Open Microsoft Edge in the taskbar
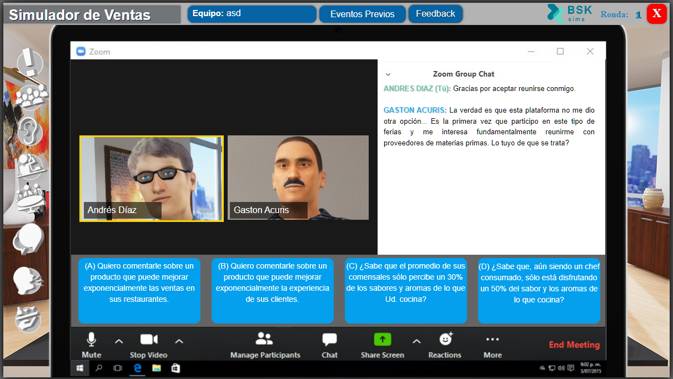 coord(137,368)
